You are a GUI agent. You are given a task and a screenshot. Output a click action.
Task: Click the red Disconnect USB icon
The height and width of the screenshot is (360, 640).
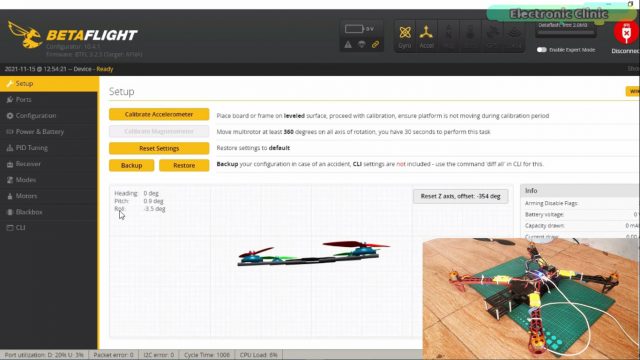pyautogui.click(x=626, y=33)
